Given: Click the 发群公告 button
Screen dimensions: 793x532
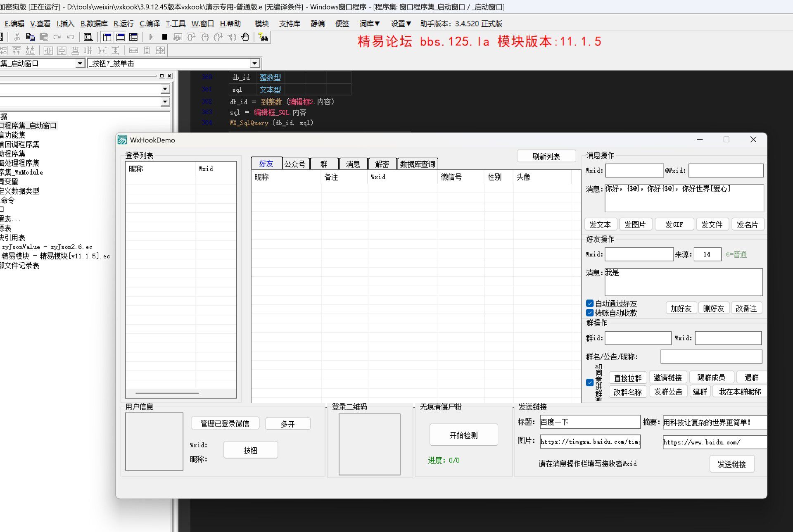Looking at the screenshot, I should coord(668,392).
